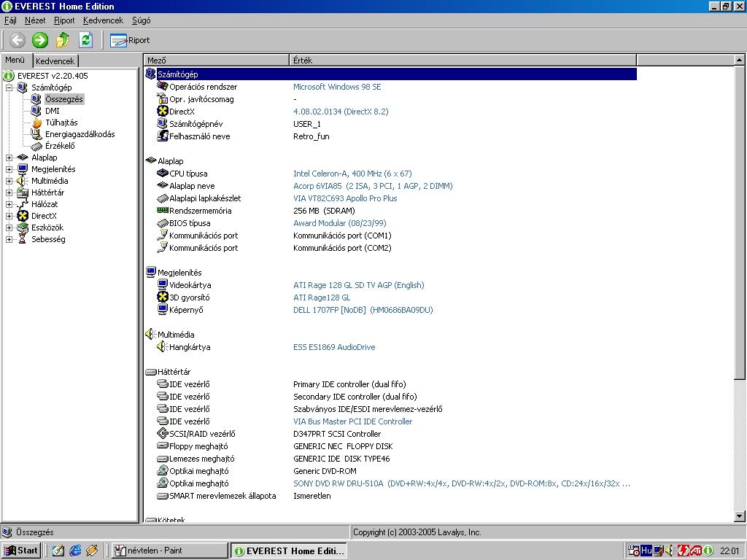This screenshot has width=747, height=560.
Task: Click the Megjelenítés monitor icon in tree
Action: (23, 169)
